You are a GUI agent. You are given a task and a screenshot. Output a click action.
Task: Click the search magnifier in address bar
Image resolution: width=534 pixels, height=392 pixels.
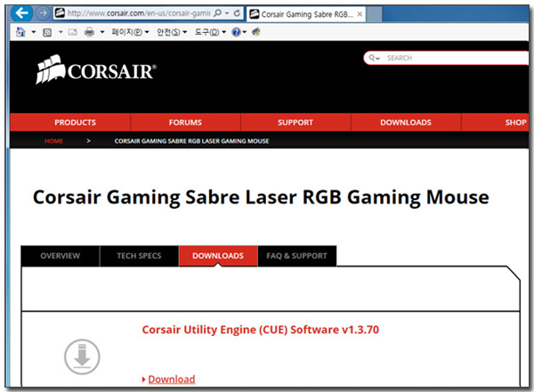click(217, 13)
